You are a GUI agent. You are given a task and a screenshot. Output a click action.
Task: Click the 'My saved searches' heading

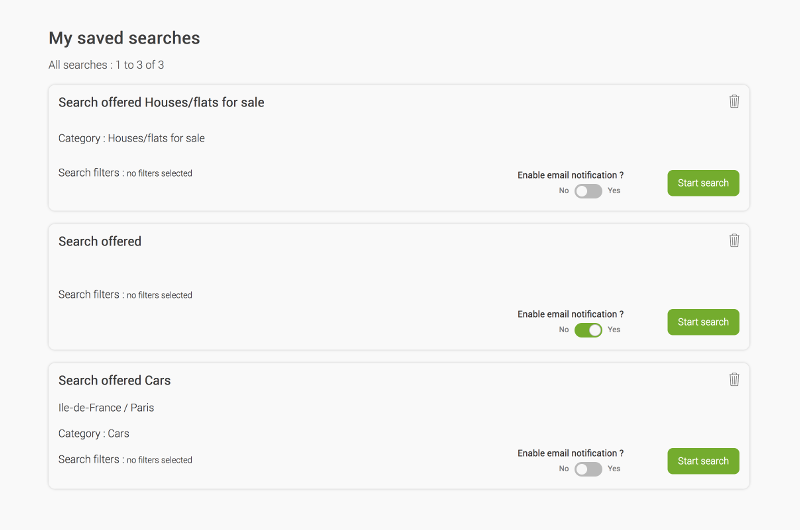[x=124, y=38]
